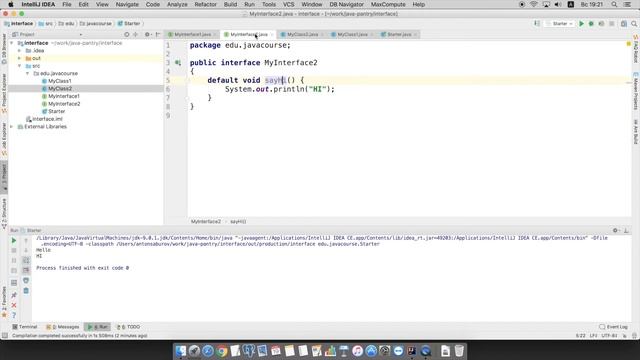Click Starter in the navigation breadcrumb
The height and width of the screenshot is (360, 640).
(129, 24)
